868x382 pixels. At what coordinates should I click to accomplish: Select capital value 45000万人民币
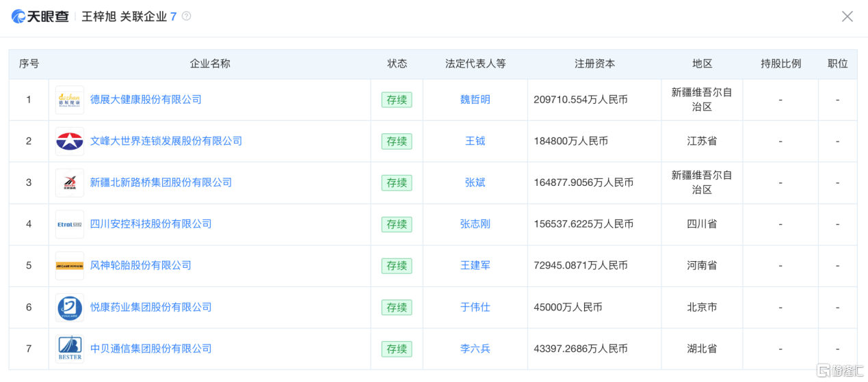568,308
